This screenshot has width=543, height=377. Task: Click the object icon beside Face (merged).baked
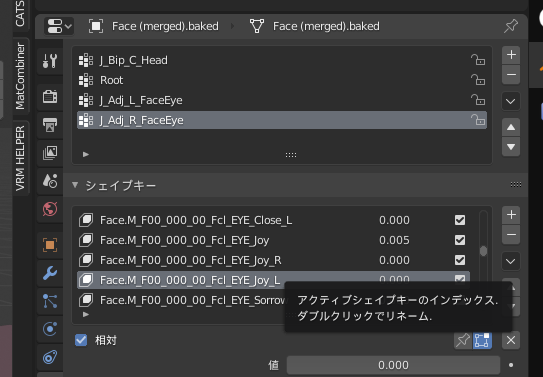[96, 26]
